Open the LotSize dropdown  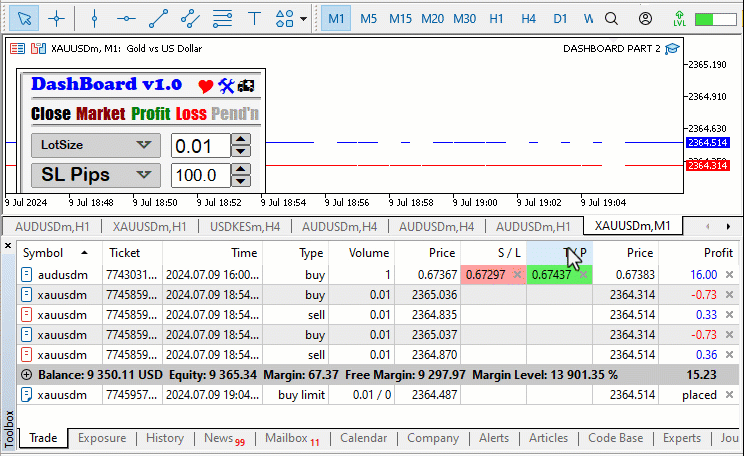point(95,145)
